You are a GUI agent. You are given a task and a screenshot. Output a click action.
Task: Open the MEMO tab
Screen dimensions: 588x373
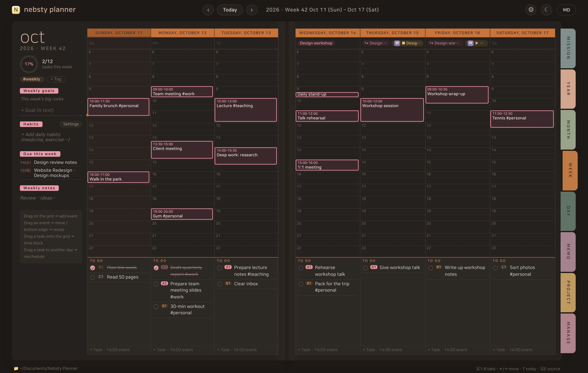pos(568,252)
